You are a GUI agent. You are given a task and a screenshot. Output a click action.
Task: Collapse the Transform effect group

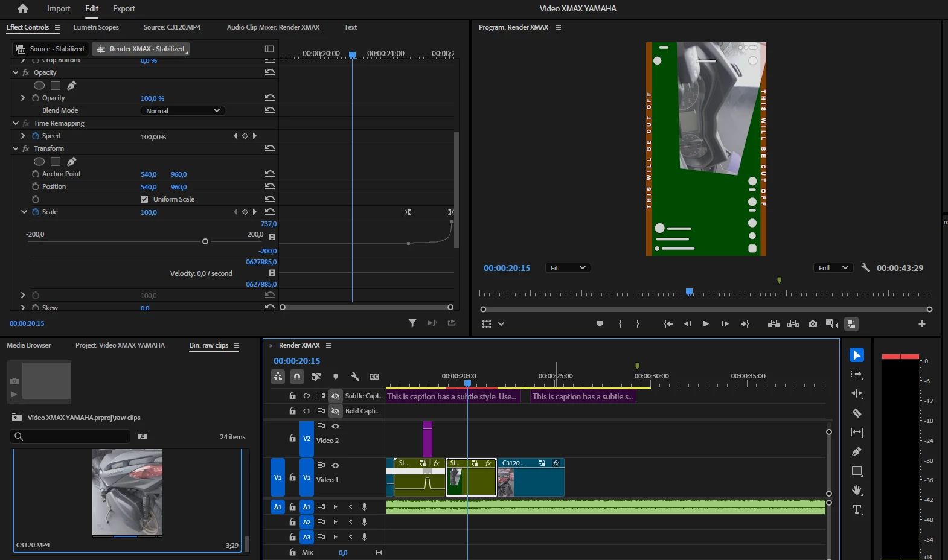pyautogui.click(x=16, y=148)
